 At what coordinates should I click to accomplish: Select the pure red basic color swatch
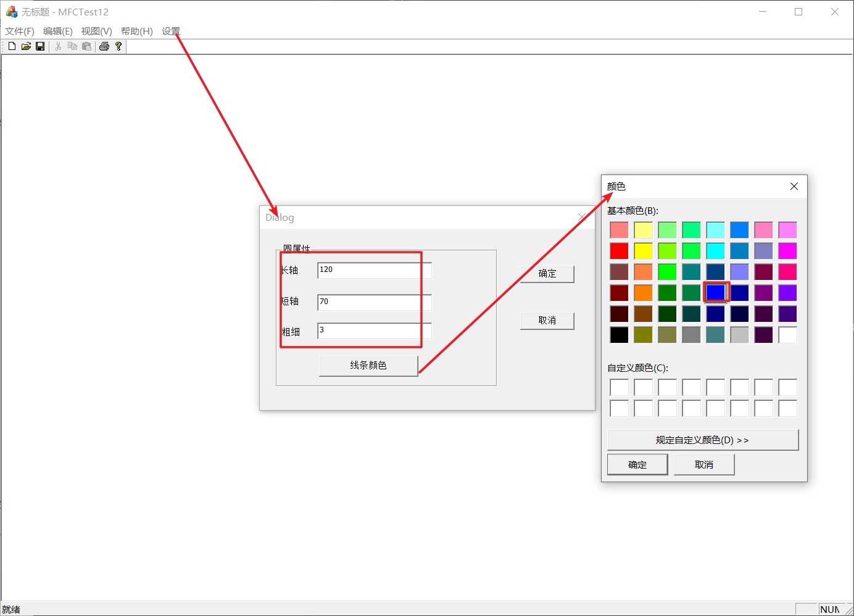coord(619,251)
